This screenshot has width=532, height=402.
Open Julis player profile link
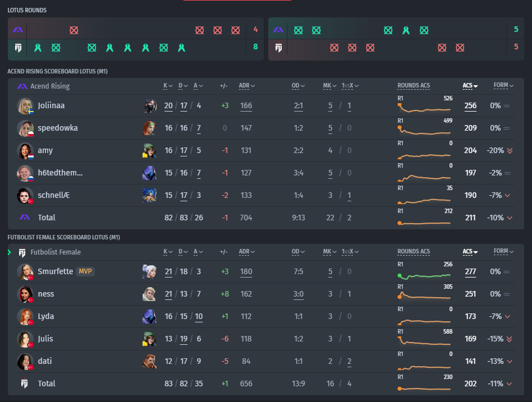click(x=45, y=339)
